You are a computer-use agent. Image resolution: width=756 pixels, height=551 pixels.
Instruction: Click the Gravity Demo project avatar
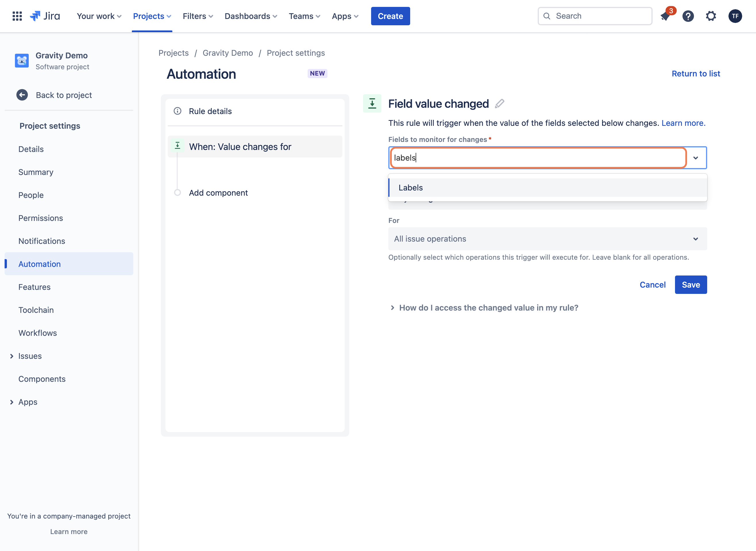22,61
